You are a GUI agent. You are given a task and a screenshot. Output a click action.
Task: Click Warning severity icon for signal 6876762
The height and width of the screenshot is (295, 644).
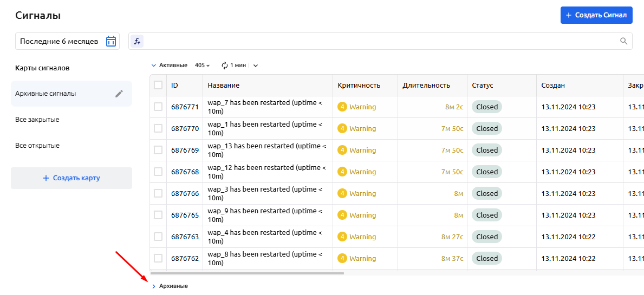[x=342, y=259]
